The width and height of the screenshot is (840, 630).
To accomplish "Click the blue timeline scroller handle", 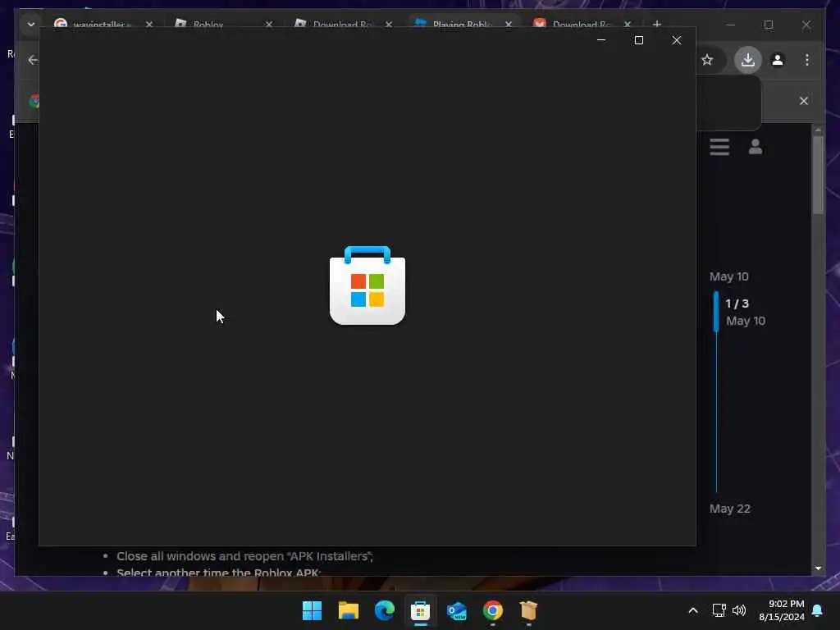I will [715, 312].
